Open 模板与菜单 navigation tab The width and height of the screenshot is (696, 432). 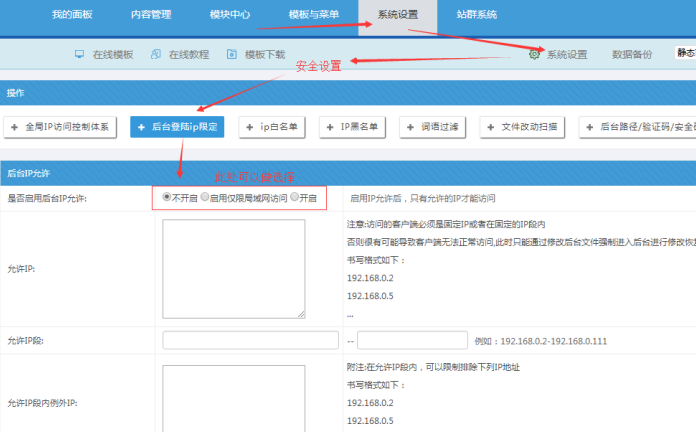click(312, 15)
